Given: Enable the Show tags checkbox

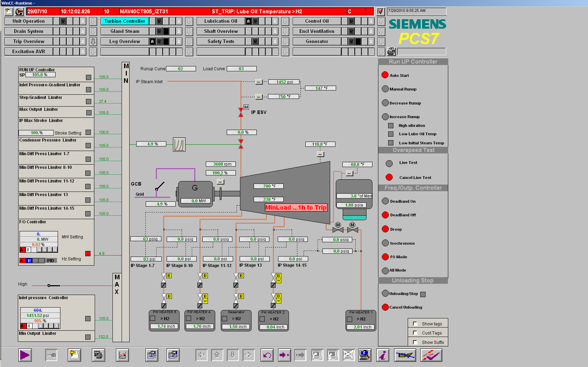Looking at the screenshot, I should tap(415, 324).
